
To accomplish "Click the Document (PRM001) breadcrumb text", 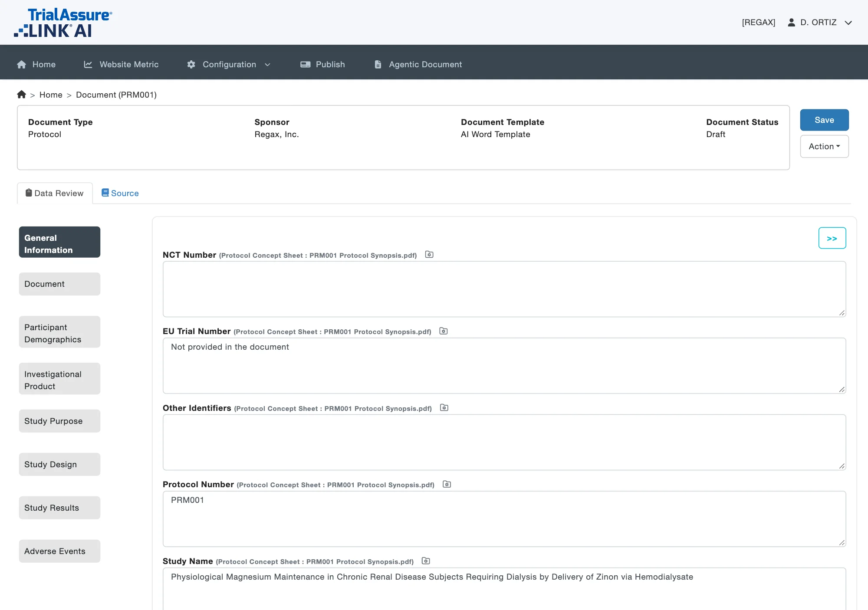I will point(116,95).
